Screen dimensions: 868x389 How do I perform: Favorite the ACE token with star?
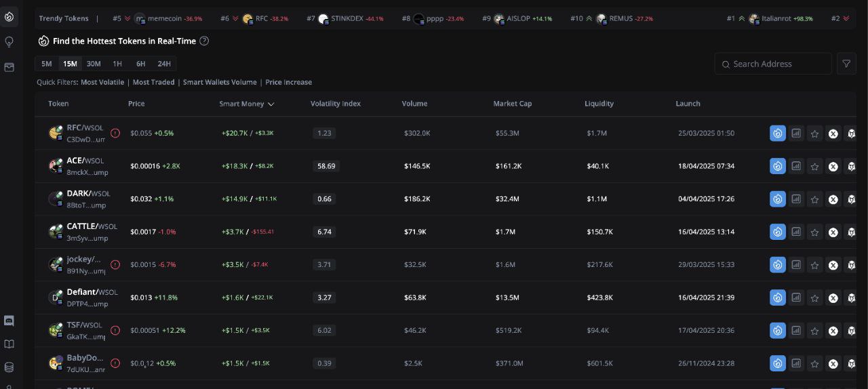point(814,167)
